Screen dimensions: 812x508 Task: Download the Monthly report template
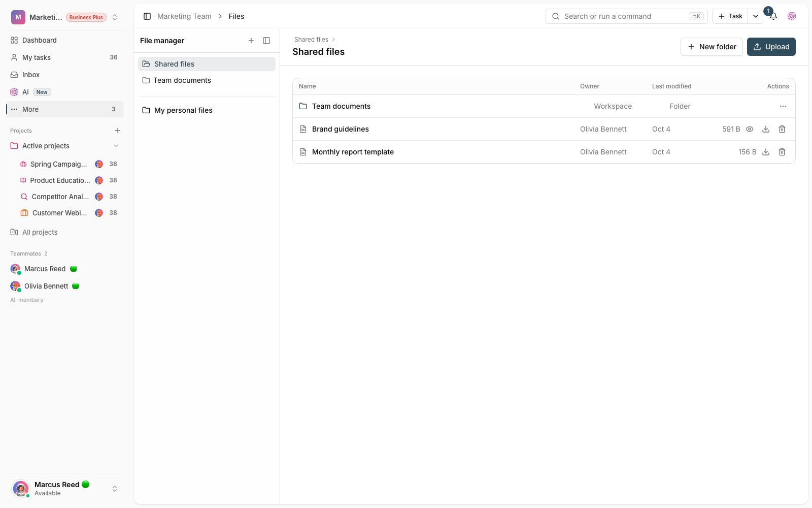point(766,152)
